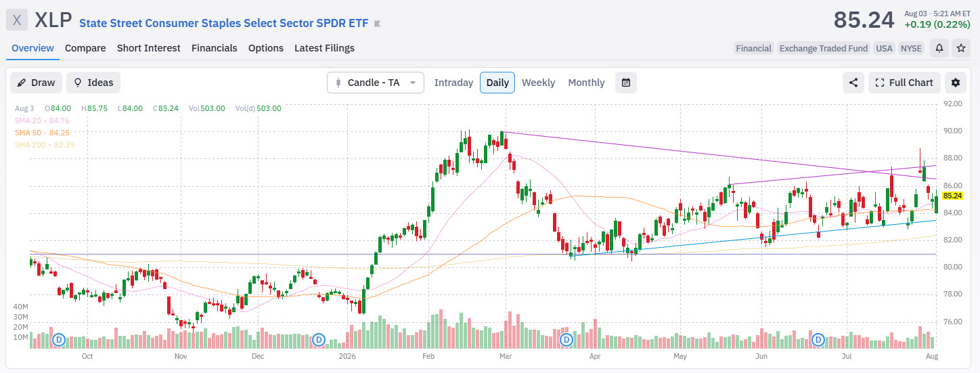Click the Financial sector tag

pyautogui.click(x=753, y=48)
